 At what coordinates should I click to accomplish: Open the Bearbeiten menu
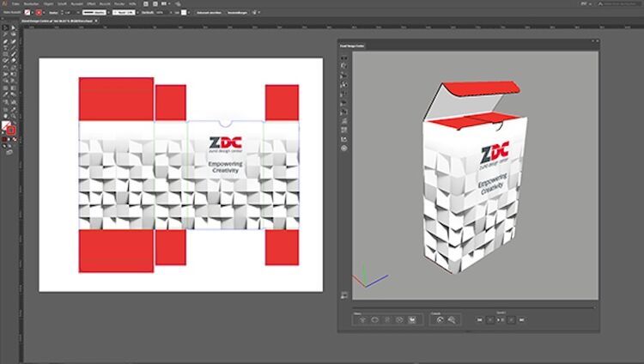31,3
